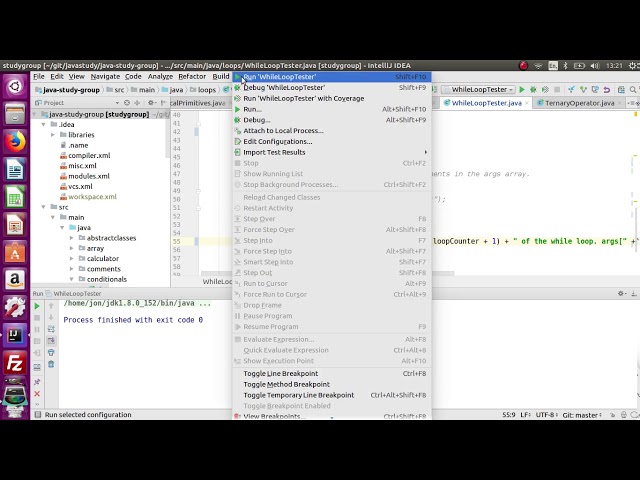The width and height of the screenshot is (640, 480).
Task: Open Project Structure from toolbar icon
Action: pyautogui.click(x=621, y=89)
